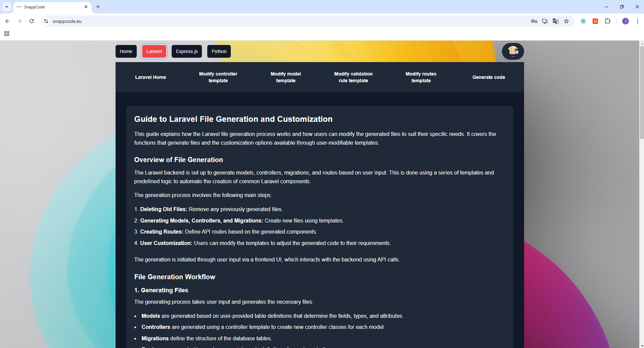Close the SnappCode tab
This screenshot has width=644, height=348.
(86, 7)
